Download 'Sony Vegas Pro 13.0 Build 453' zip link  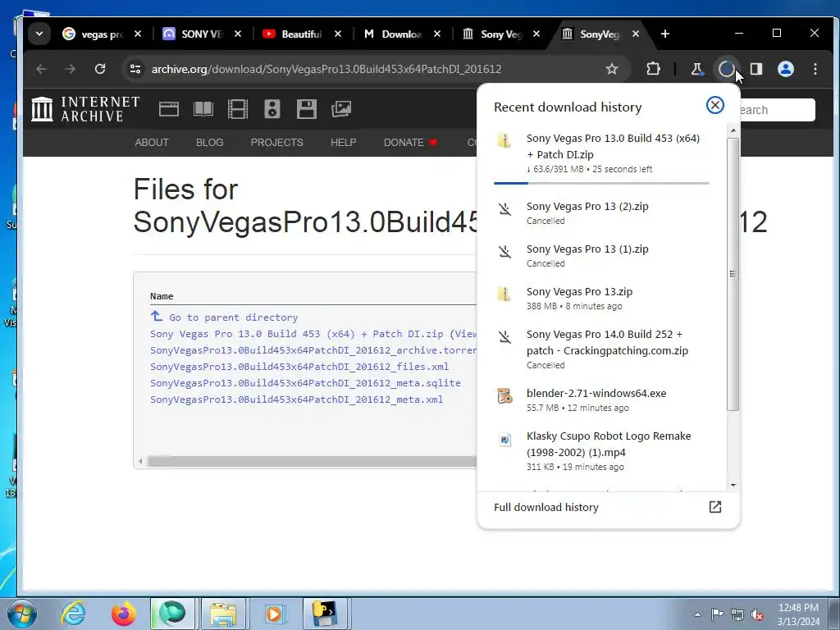click(296, 334)
